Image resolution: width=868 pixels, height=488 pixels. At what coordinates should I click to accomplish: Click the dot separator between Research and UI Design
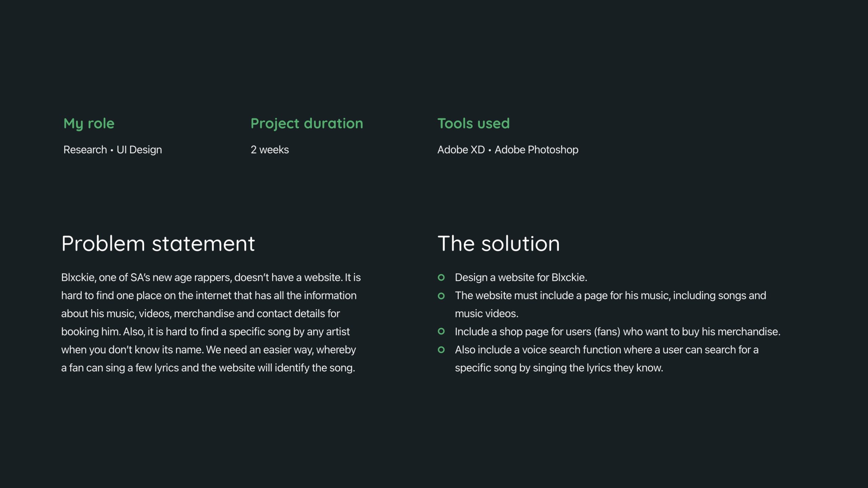(x=112, y=150)
